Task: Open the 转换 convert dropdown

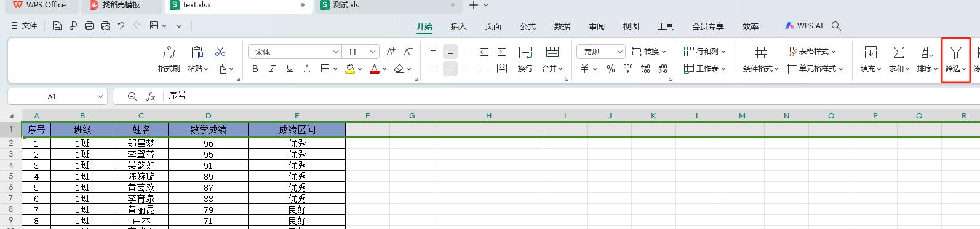Action: (648, 52)
